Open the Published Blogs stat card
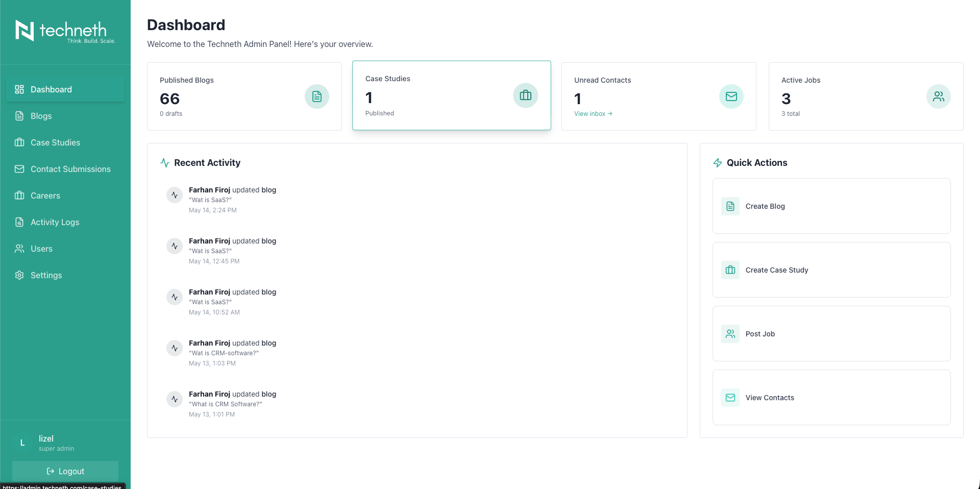This screenshot has width=980, height=489. (x=244, y=96)
